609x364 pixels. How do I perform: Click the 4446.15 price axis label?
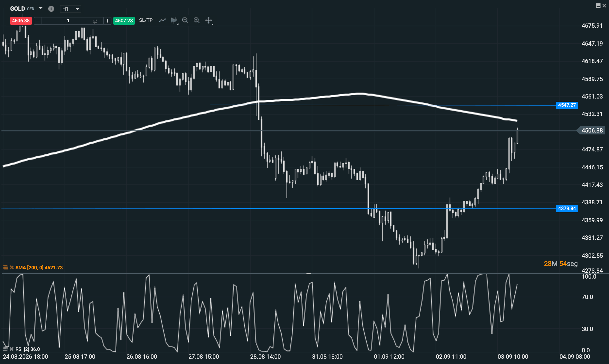pyautogui.click(x=592, y=167)
